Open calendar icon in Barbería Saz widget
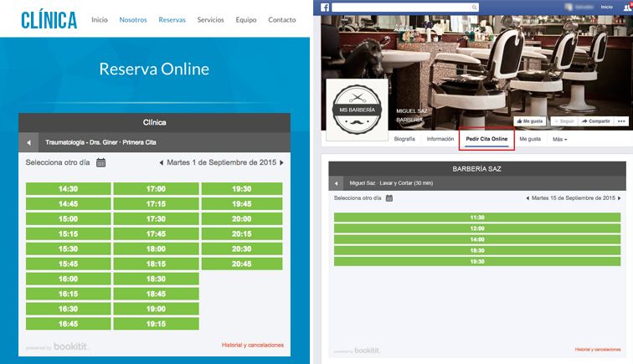The height and width of the screenshot is (364, 633). click(x=389, y=198)
